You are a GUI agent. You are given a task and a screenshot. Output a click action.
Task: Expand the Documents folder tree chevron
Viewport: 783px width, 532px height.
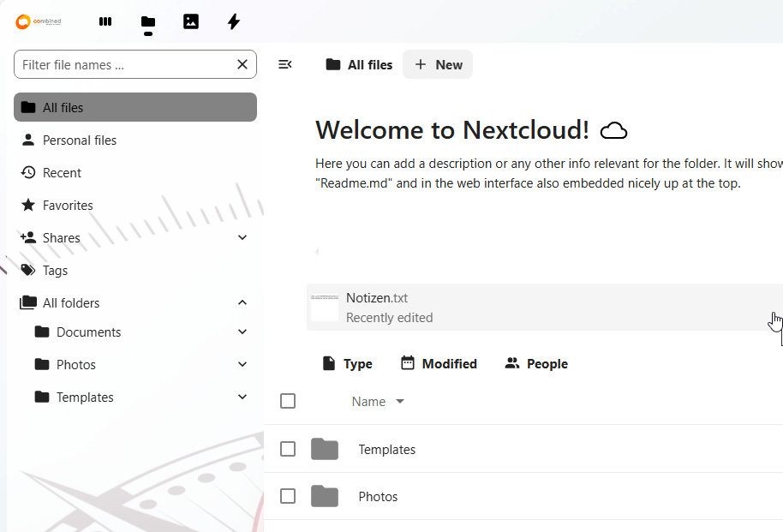[242, 332]
